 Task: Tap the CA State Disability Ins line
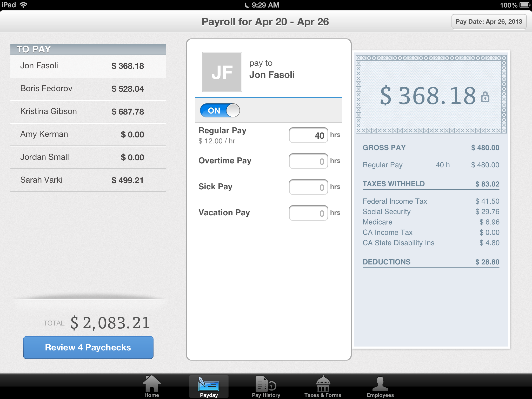point(431,243)
